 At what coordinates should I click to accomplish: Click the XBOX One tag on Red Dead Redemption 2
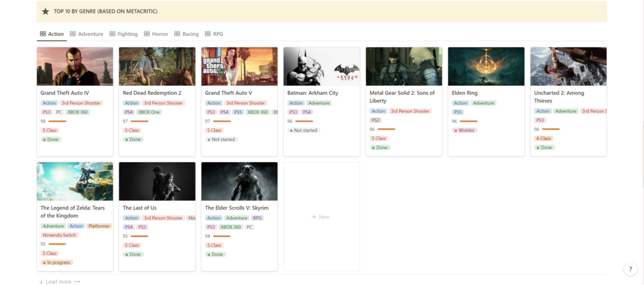(x=149, y=112)
